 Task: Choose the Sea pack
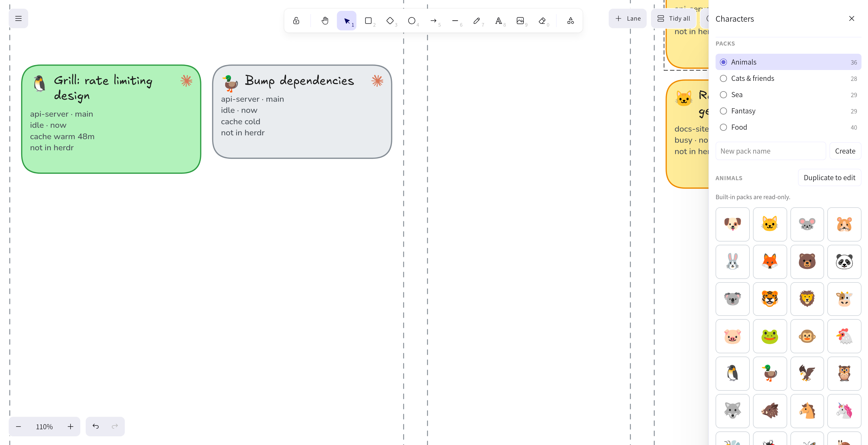pyautogui.click(x=789, y=95)
